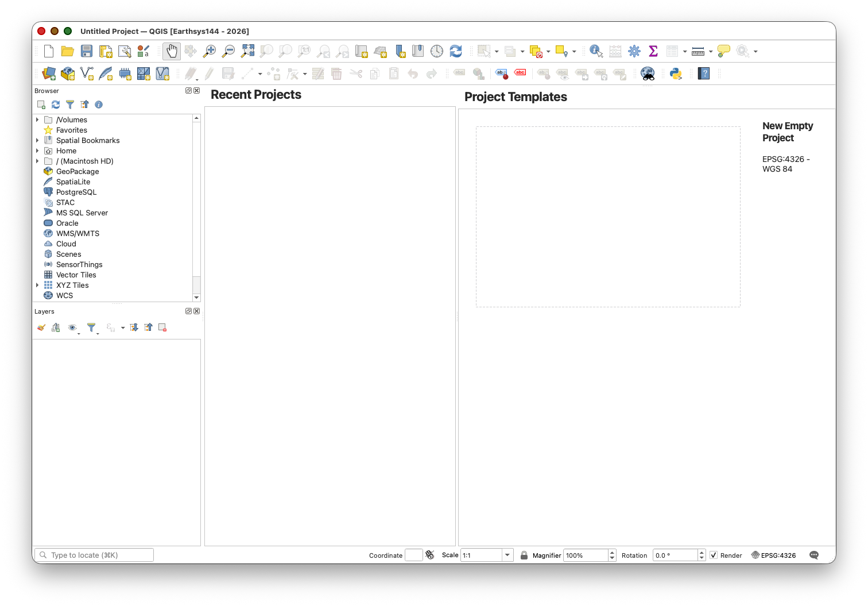Expand the XYZ Tiles tree node
The width and height of the screenshot is (868, 606).
click(38, 285)
